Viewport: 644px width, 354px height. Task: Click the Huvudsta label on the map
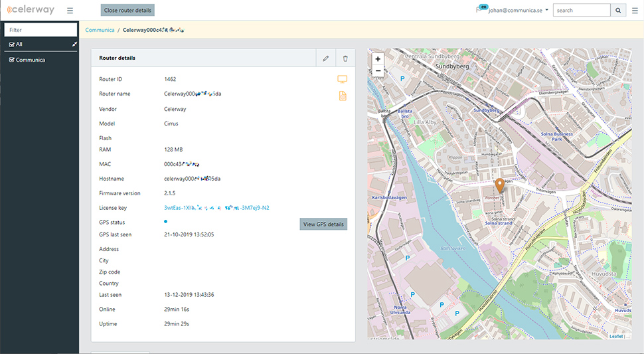tap(604, 274)
